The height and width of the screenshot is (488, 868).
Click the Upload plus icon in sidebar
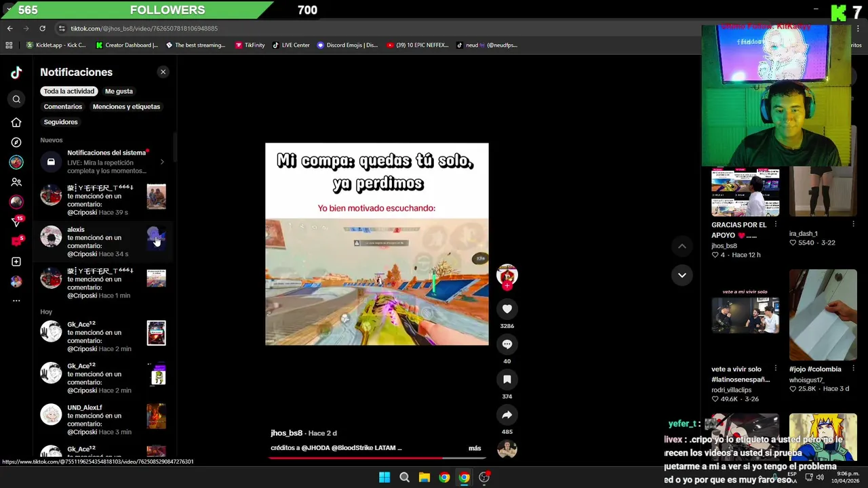click(x=16, y=262)
